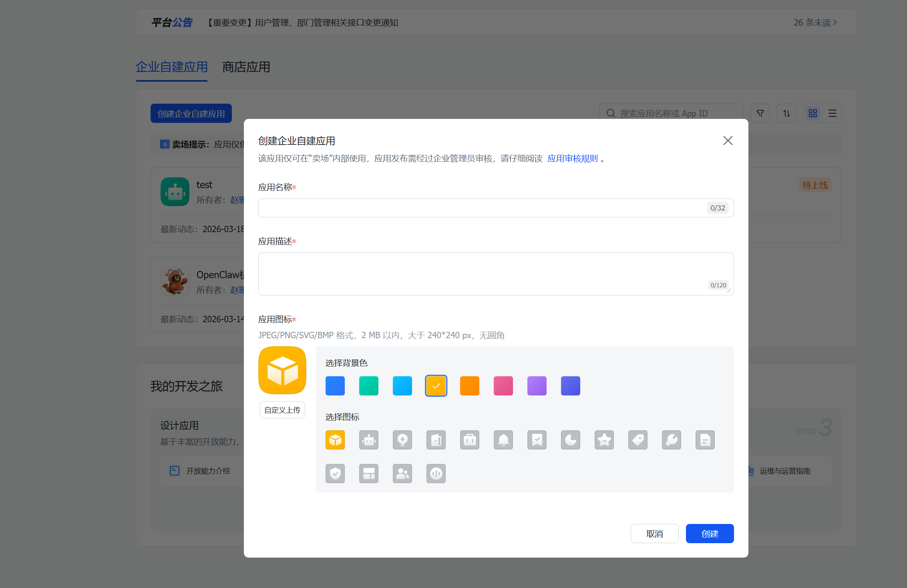The width and height of the screenshot is (907, 588).
Task: Click the 创建 button
Action: pyautogui.click(x=709, y=534)
